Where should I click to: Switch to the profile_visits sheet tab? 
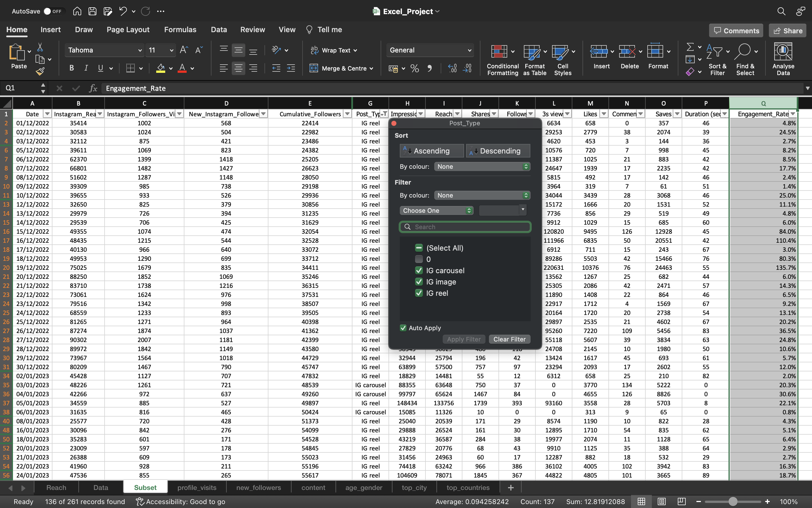click(197, 487)
